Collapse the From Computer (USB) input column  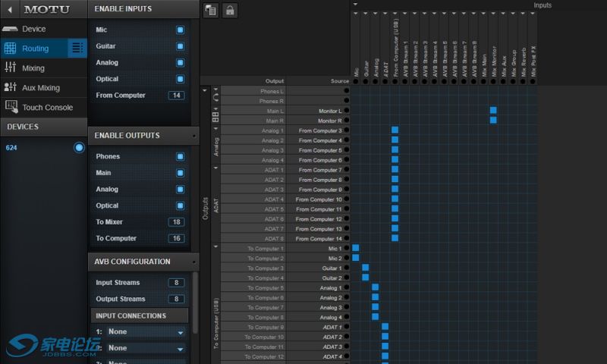(395, 14)
